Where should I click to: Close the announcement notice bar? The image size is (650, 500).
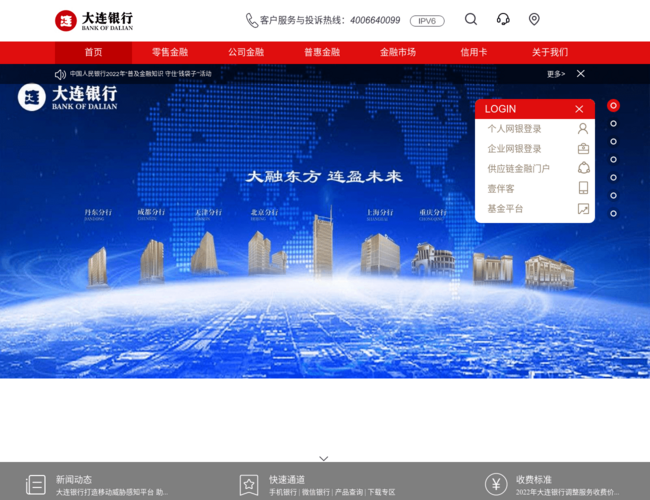click(580, 74)
